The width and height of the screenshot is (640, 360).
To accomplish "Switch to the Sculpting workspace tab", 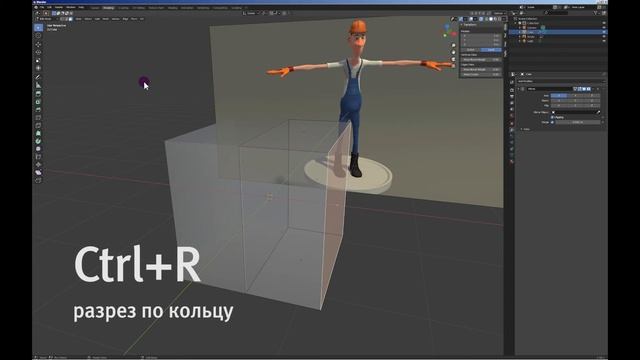I will click(x=123, y=7).
